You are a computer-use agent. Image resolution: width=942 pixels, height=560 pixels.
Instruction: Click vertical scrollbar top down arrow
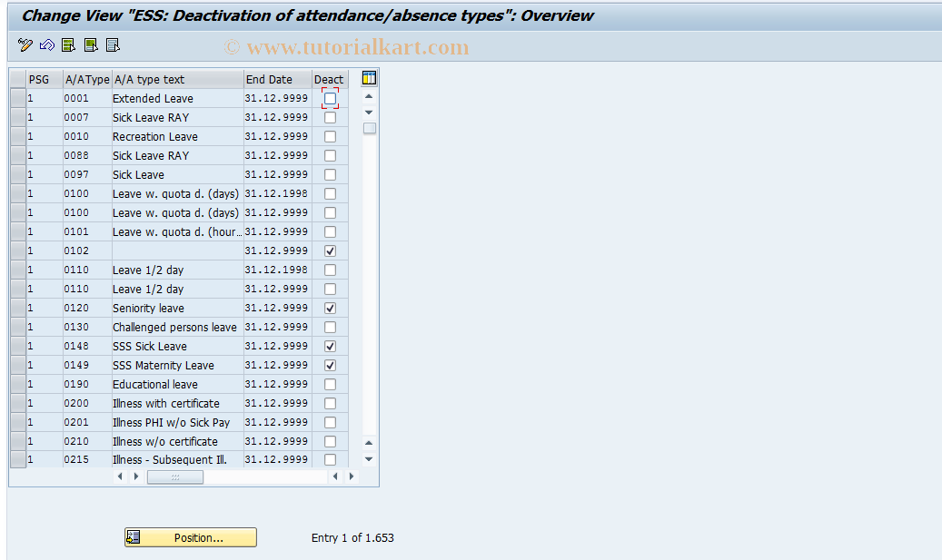pos(369,113)
